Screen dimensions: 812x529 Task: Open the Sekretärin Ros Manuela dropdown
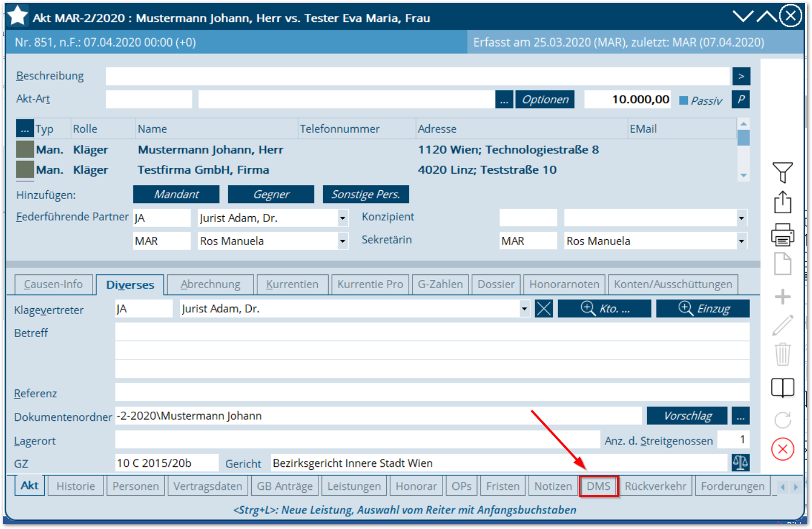741,240
